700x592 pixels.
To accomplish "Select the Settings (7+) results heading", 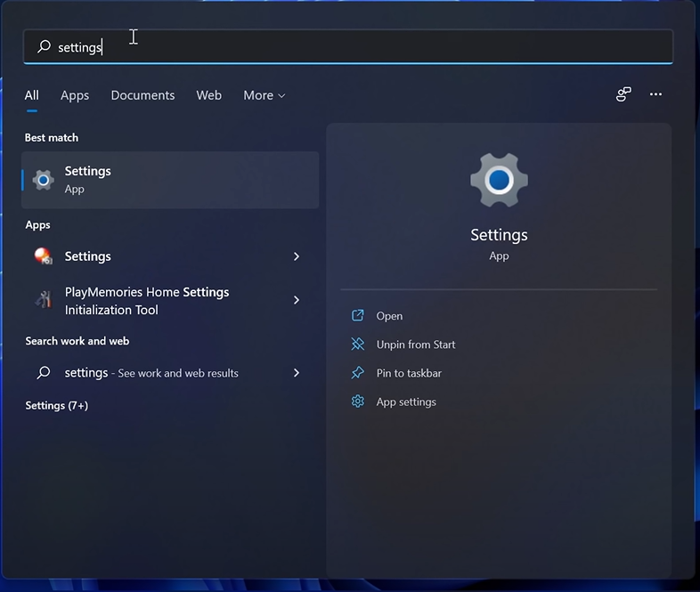I will point(56,406).
